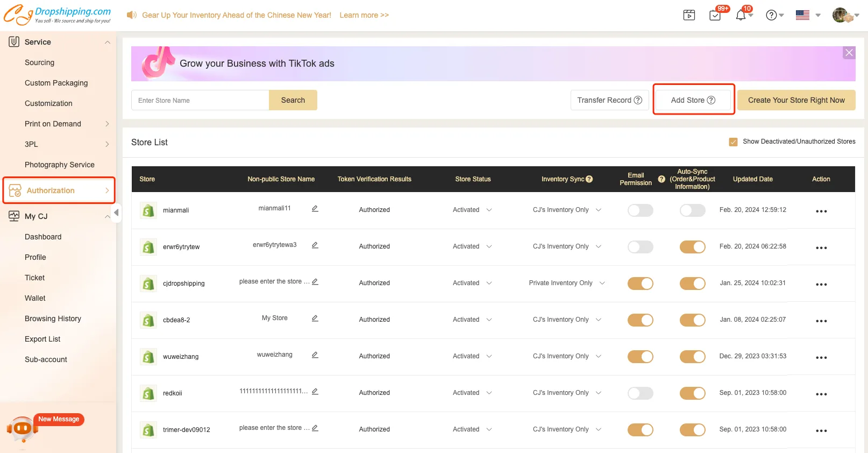This screenshot has height=453, width=868.
Task: Open the notifications bell icon
Action: tap(741, 15)
